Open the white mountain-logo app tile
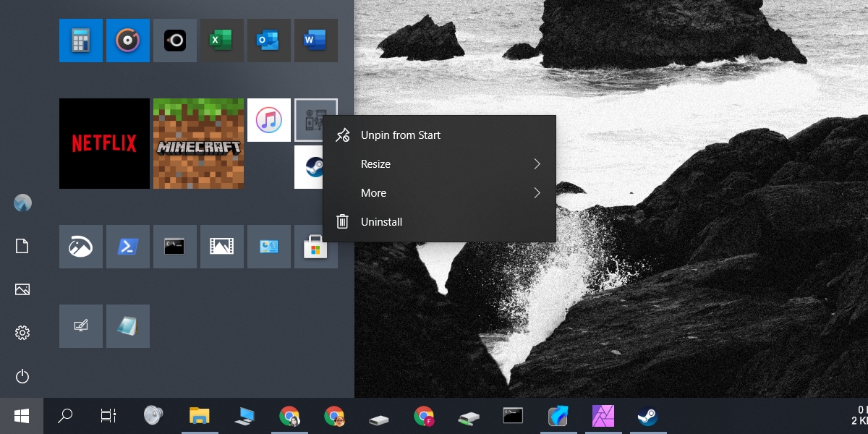Image resolution: width=868 pixels, height=434 pixels. (81, 247)
